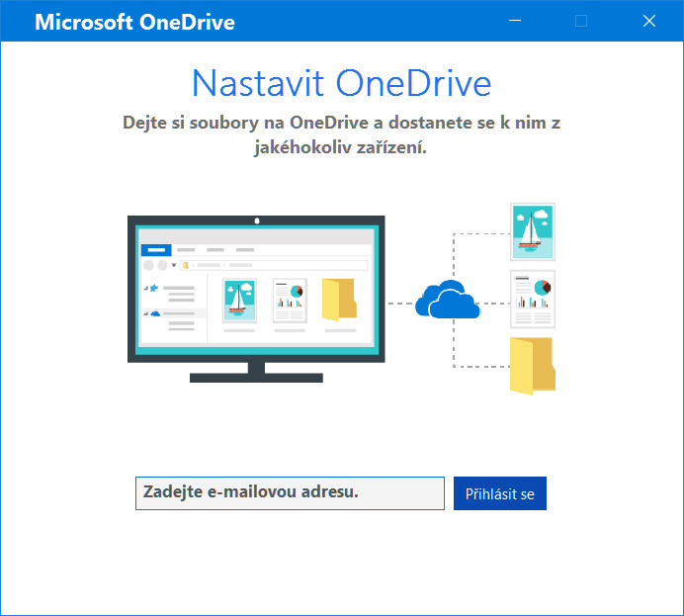Click the "Nastavit OneDrive" heading
Image resolution: width=684 pixels, height=616 pixels.
[x=341, y=83]
